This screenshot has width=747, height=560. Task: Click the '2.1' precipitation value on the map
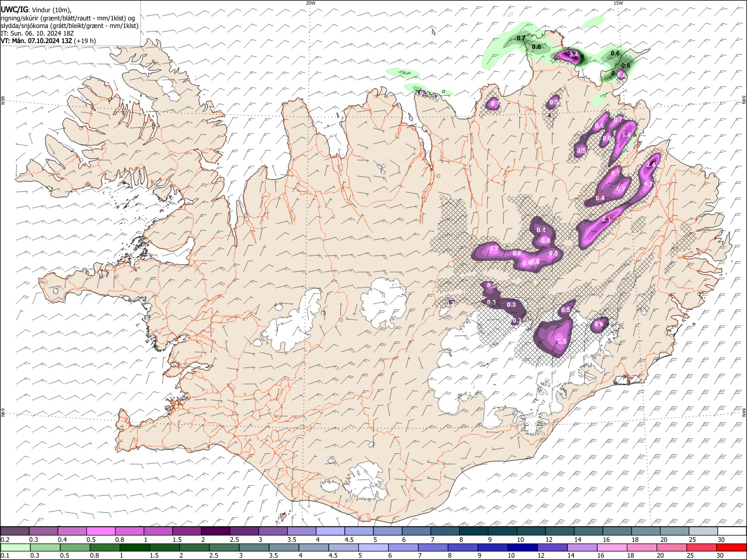606,219
